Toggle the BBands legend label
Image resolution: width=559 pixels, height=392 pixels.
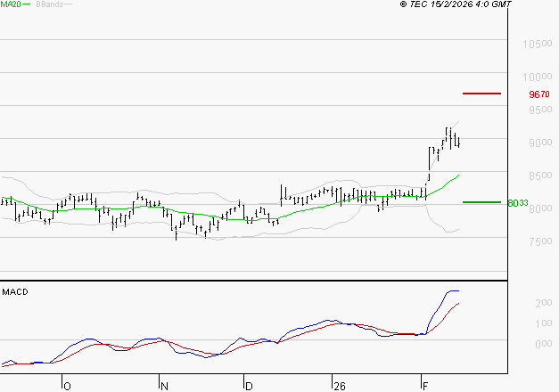tap(49, 5)
